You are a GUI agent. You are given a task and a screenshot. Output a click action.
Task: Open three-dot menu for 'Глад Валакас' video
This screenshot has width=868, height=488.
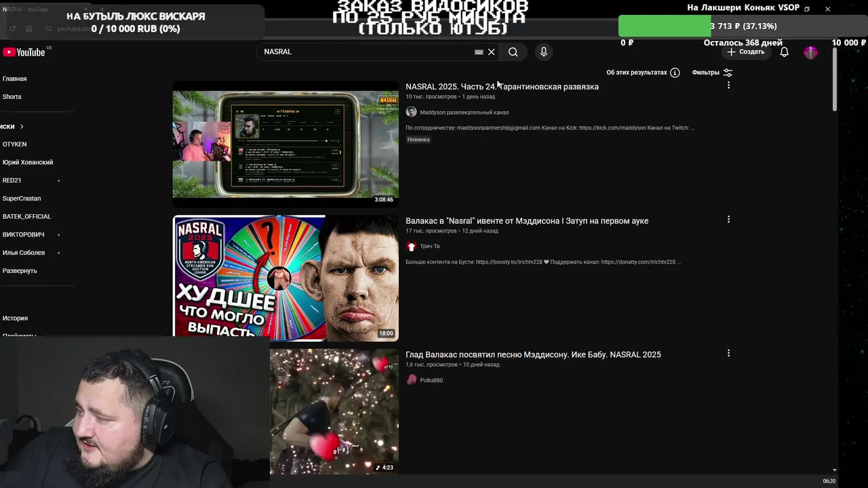coord(728,353)
